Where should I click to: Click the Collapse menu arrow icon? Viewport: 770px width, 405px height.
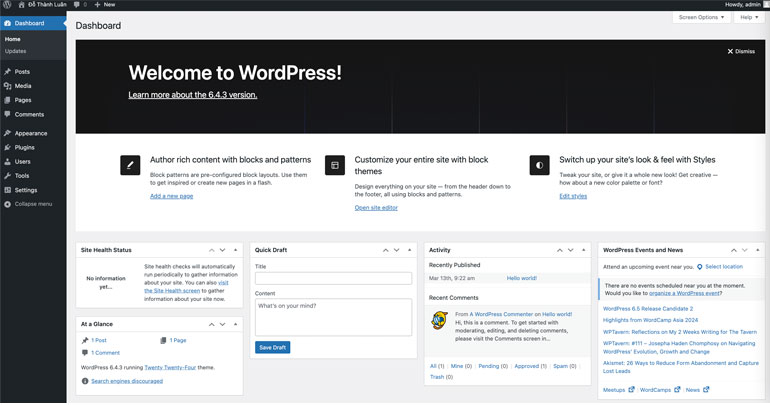7,204
